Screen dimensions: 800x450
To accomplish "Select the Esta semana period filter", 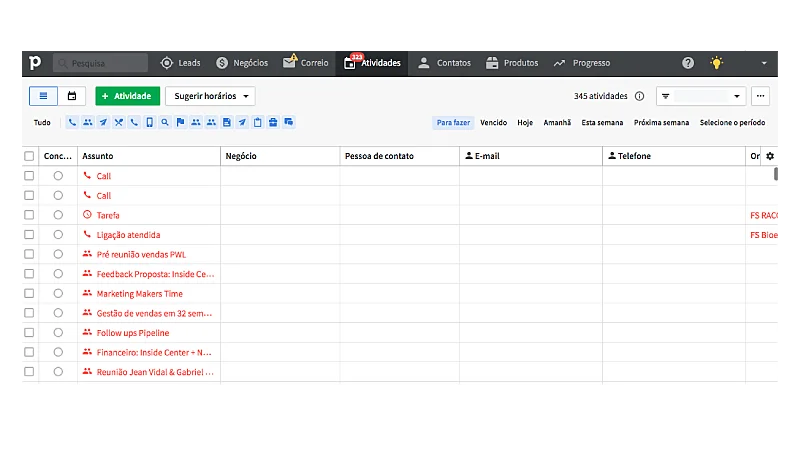I will [602, 122].
